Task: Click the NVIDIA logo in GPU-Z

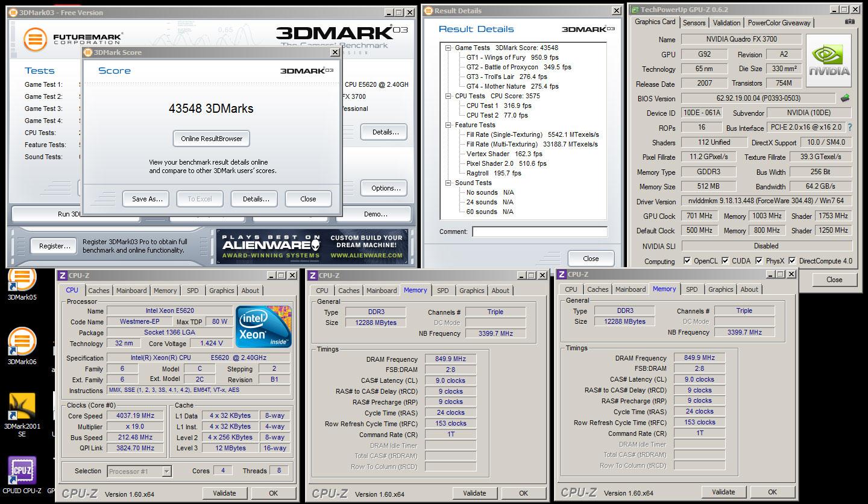Action: 829,61
